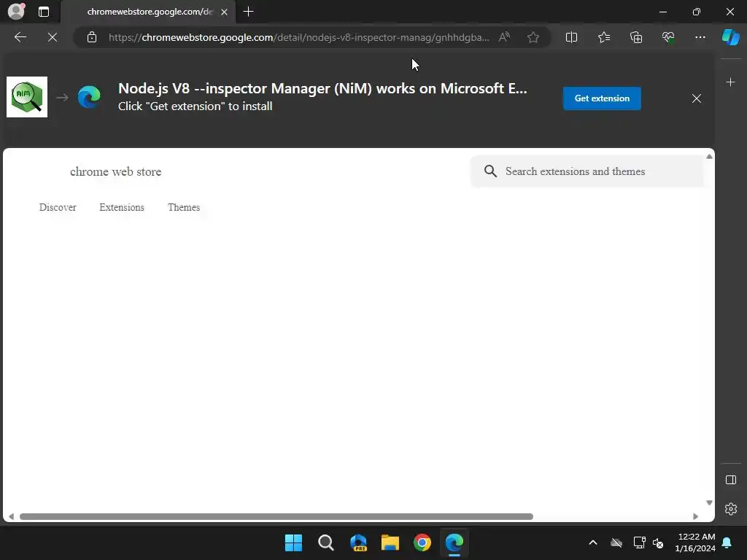Open the Favorites list
Image resolution: width=747 pixels, height=560 pixels.
pyautogui.click(x=603, y=37)
